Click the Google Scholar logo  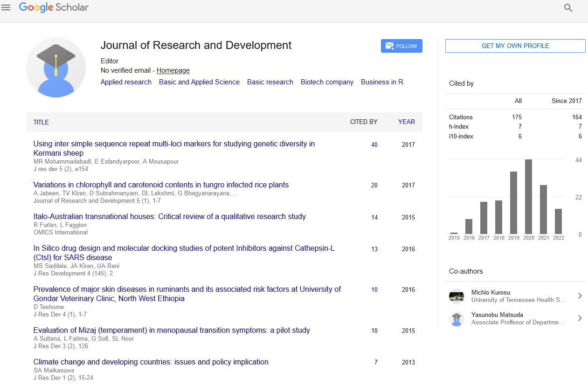pos(54,7)
